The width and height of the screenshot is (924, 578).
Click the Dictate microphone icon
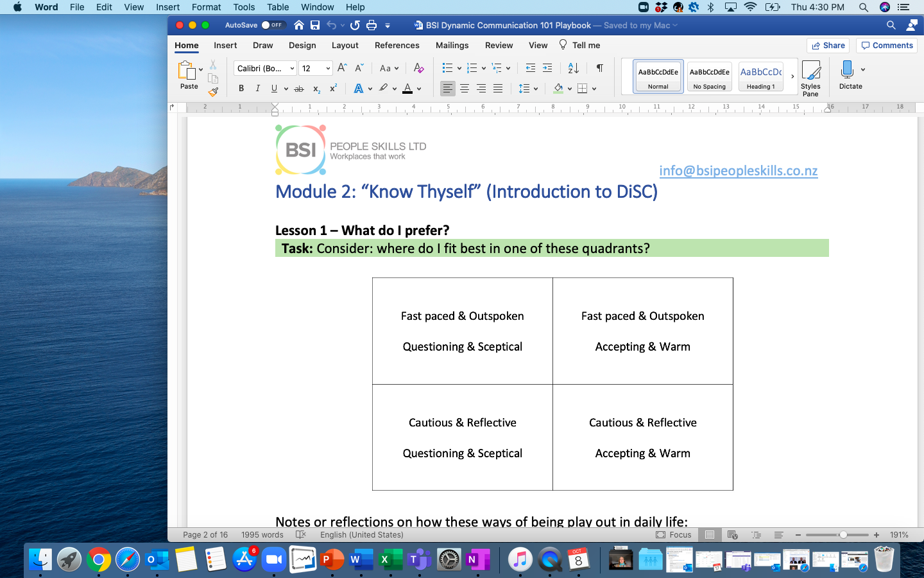point(847,69)
